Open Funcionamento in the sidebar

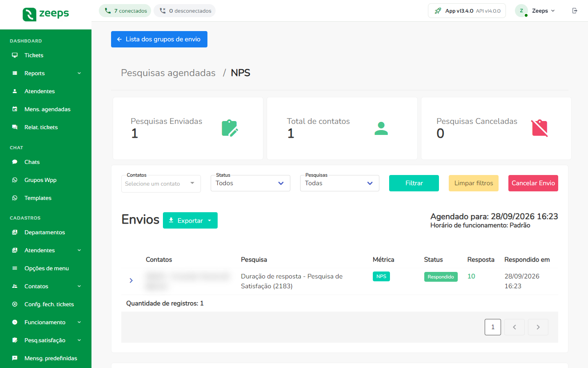point(46,322)
